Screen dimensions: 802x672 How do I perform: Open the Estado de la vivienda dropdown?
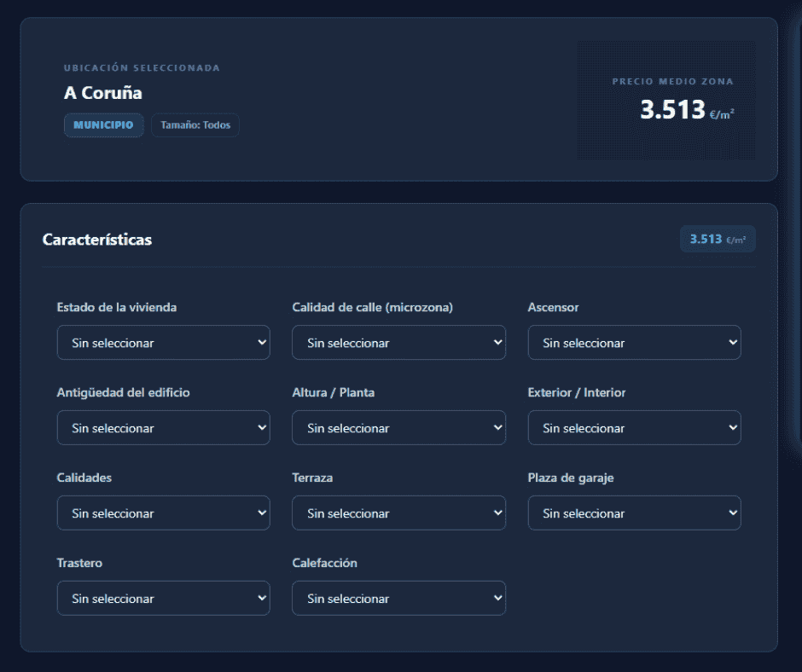click(x=163, y=343)
